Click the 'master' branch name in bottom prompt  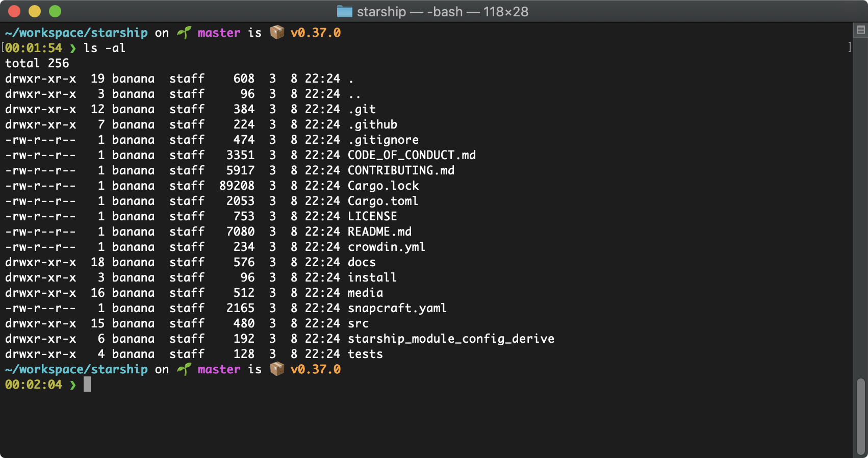tap(219, 369)
